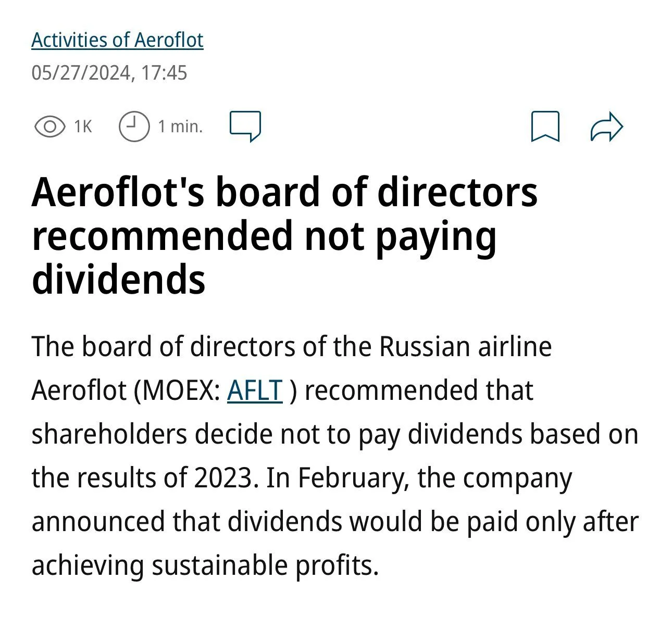
Task: Click "Russian airline" in the first sentence
Action: tap(465, 346)
